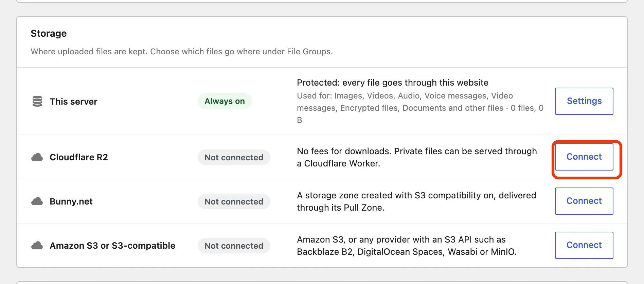
Task: Connect Cloudflare R2 storage
Action: click(584, 157)
